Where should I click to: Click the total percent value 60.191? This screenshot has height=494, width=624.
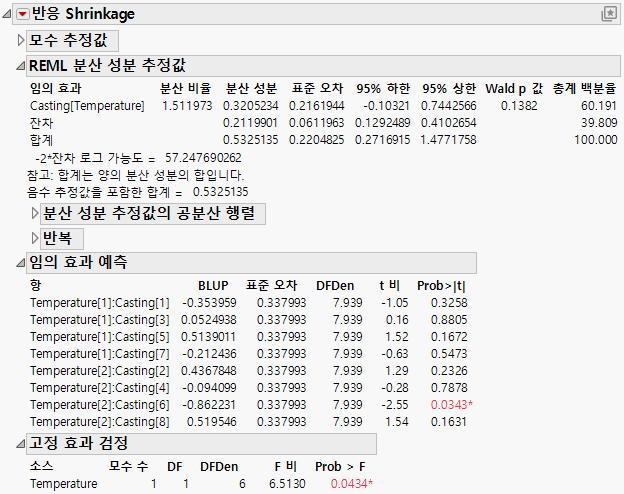point(599,106)
